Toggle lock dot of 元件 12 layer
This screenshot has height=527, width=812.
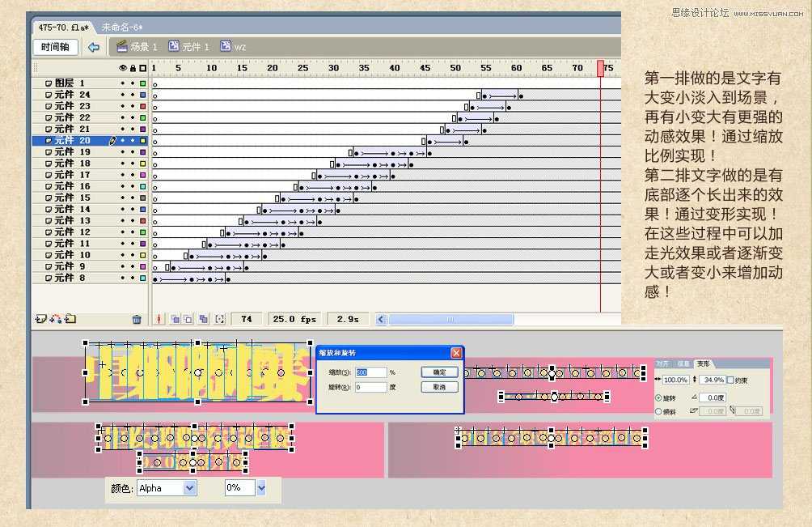[133, 232]
